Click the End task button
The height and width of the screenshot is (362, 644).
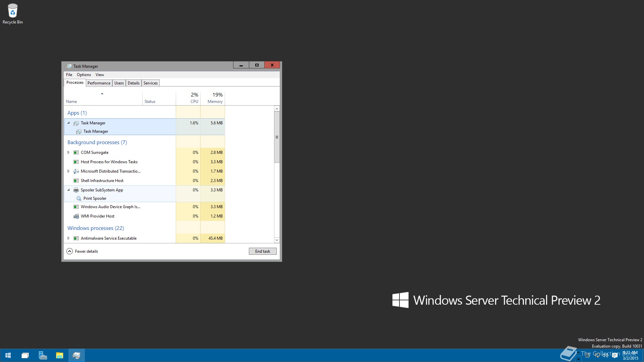click(x=263, y=251)
